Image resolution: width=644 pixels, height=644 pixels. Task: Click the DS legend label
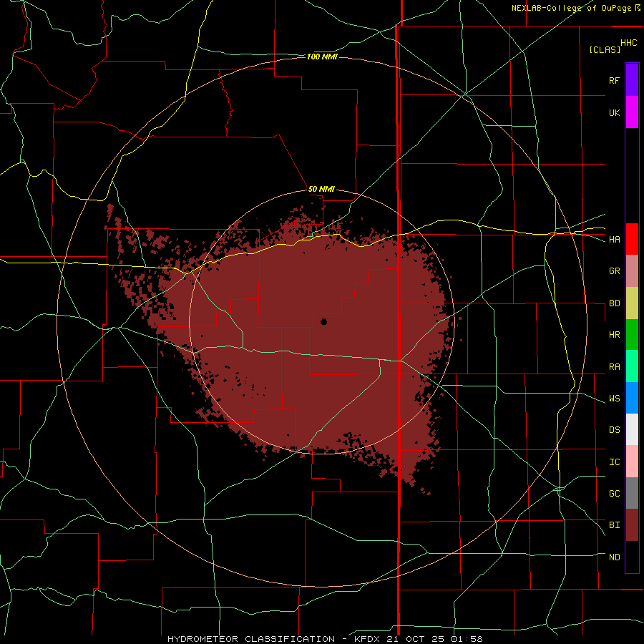click(614, 430)
